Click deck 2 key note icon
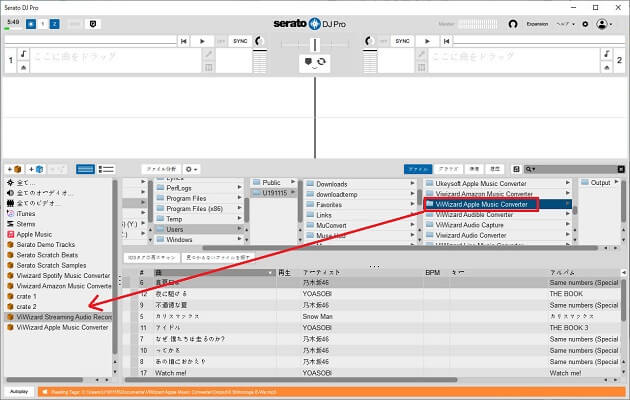This screenshot has width=630, height=400. click(607, 54)
